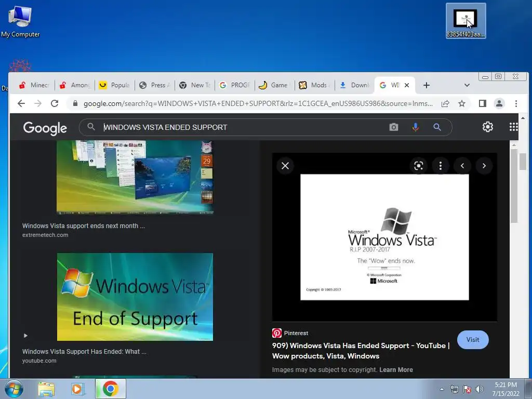532x399 pixels.
Task: Open the Windows Start orb
Action: tap(14, 389)
